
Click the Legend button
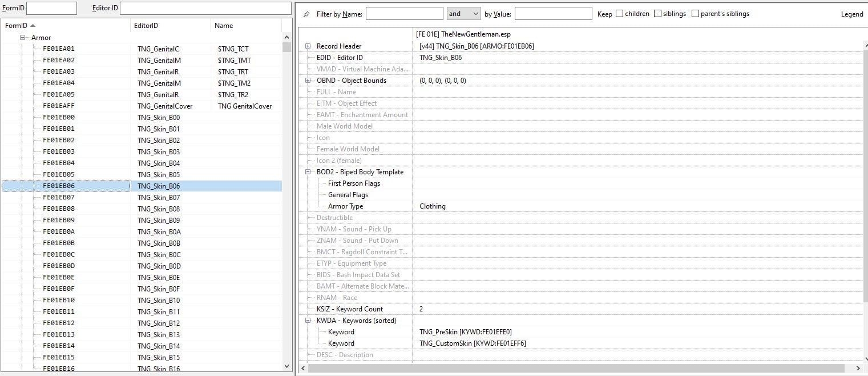point(852,14)
